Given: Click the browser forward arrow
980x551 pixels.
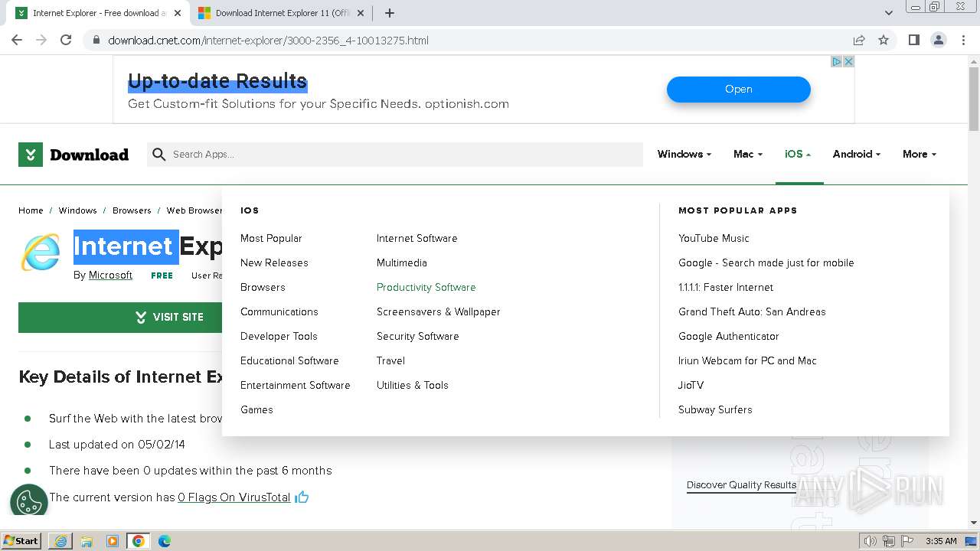Looking at the screenshot, I should pyautogui.click(x=41, y=40).
